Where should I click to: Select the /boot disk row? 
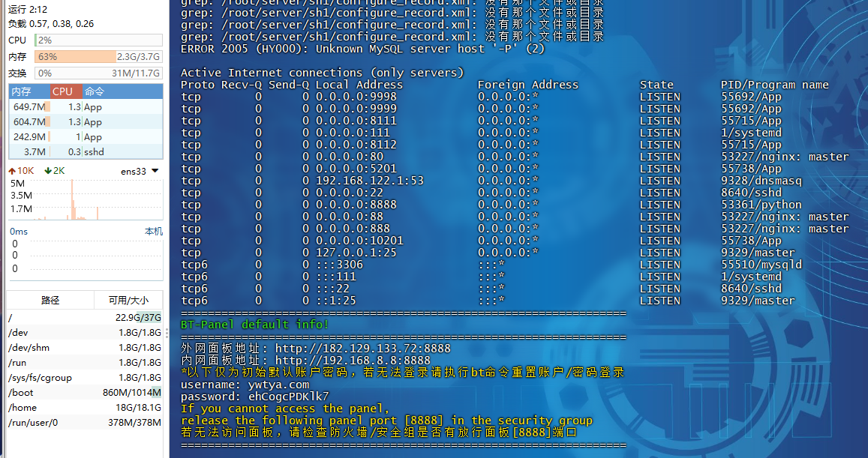[85, 392]
